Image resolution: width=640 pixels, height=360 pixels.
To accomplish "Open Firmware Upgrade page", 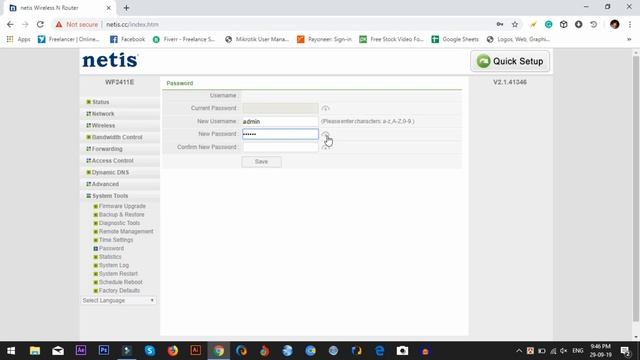I will click(x=122, y=206).
